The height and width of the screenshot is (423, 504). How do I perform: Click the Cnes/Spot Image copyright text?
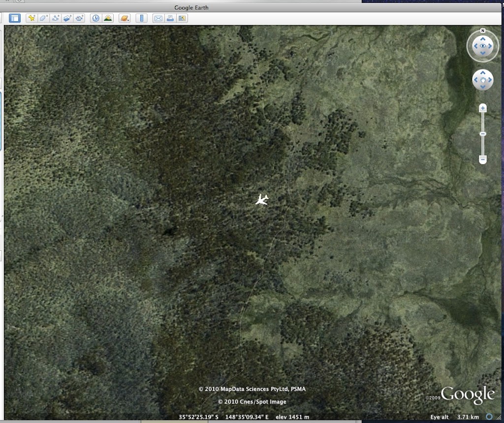[252, 401]
